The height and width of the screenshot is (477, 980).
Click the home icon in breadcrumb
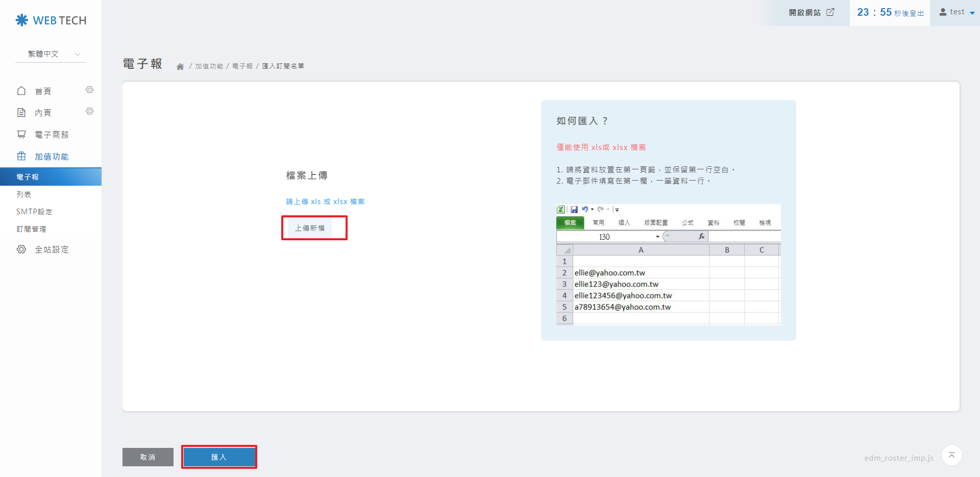point(180,67)
